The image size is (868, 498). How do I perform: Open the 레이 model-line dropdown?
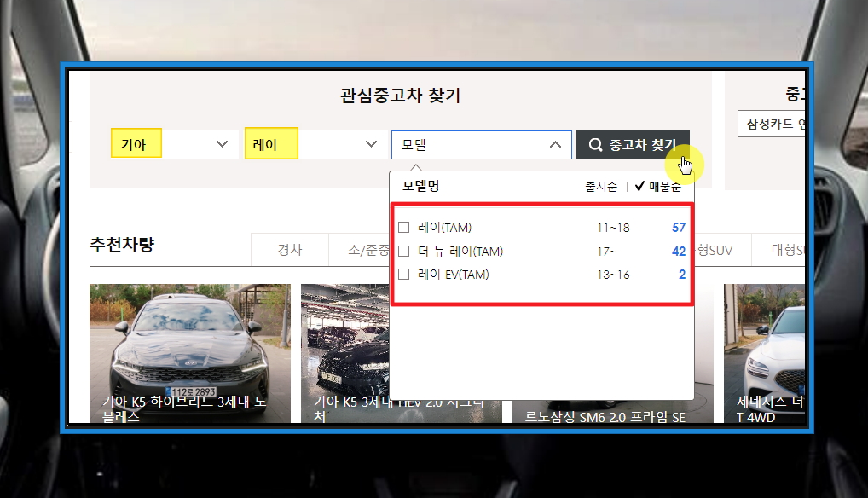pyautogui.click(x=316, y=144)
